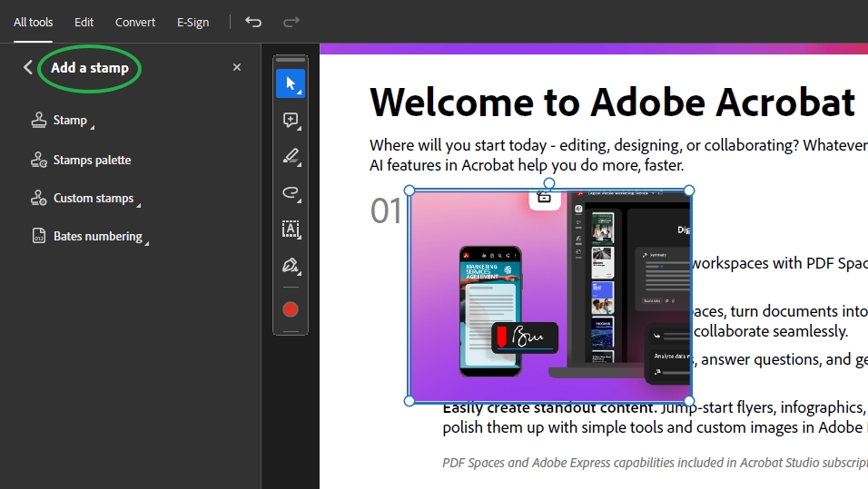This screenshot has width=868, height=489.
Task: Click the selected image's bottom-left corner handle
Action: [x=409, y=401]
